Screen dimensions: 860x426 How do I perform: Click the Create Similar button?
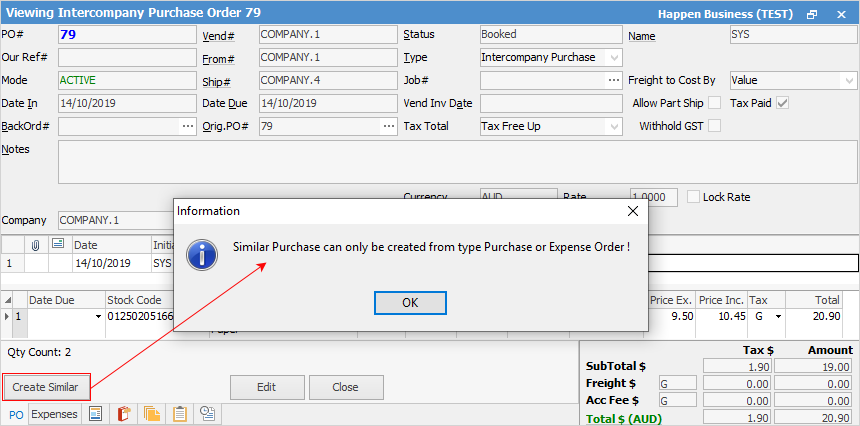click(x=46, y=387)
